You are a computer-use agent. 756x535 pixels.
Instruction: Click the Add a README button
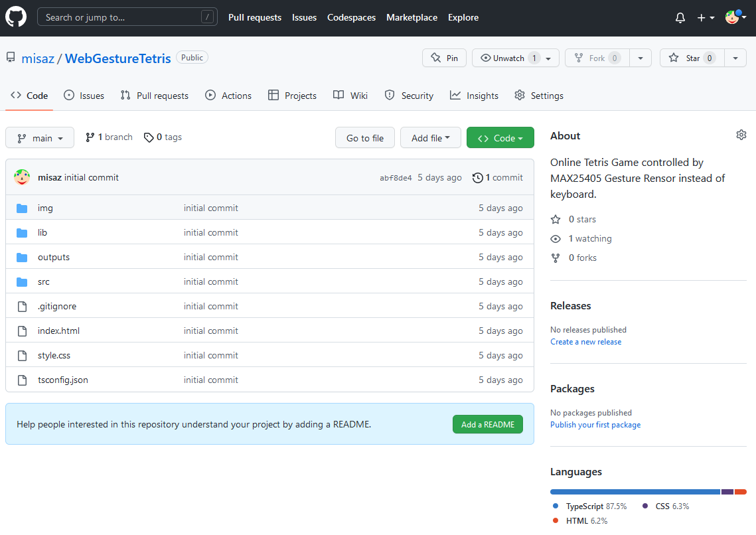[x=487, y=425]
